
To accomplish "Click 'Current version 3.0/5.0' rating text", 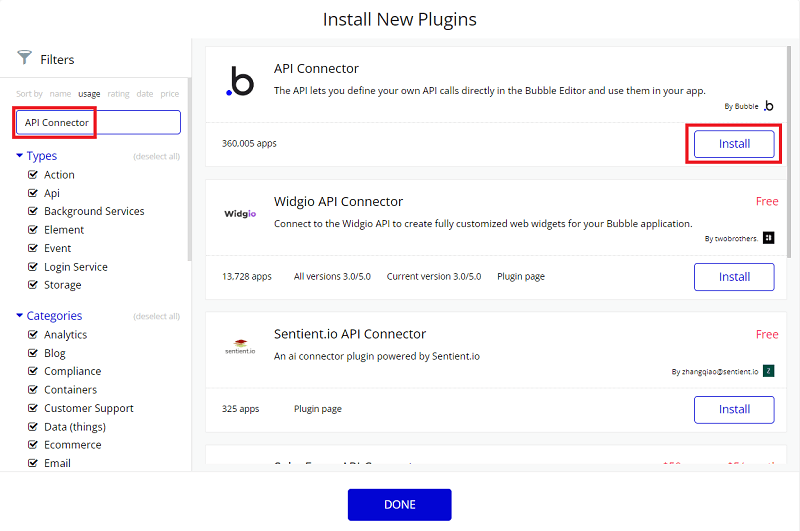I will click(434, 276).
